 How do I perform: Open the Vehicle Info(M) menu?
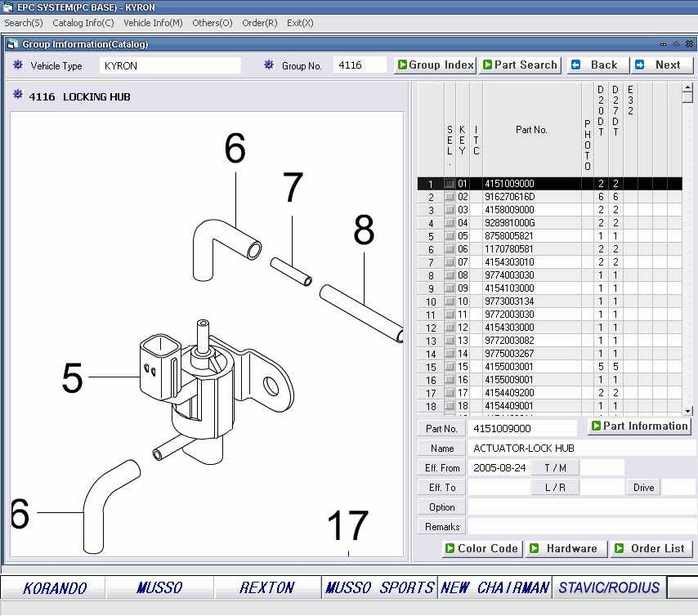pos(153,23)
